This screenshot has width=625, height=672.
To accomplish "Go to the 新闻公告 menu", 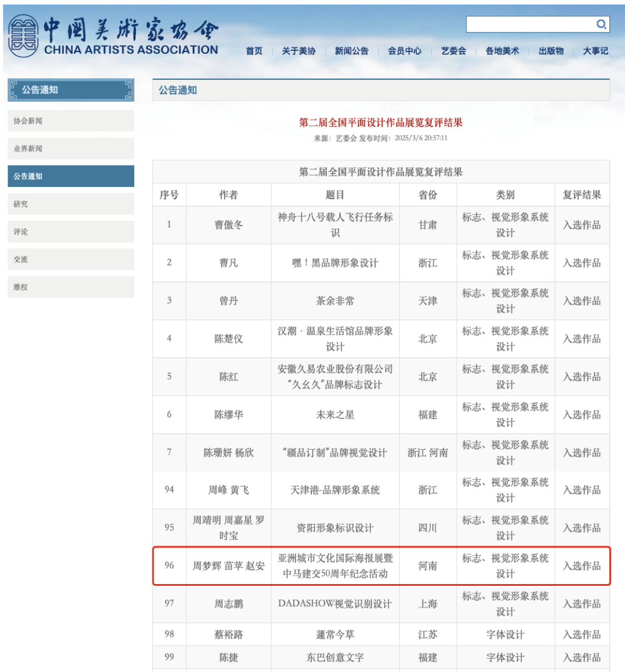I will (351, 51).
